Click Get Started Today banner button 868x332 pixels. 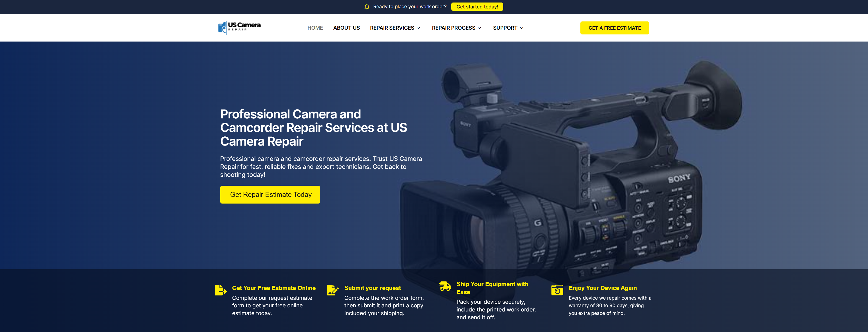(477, 7)
